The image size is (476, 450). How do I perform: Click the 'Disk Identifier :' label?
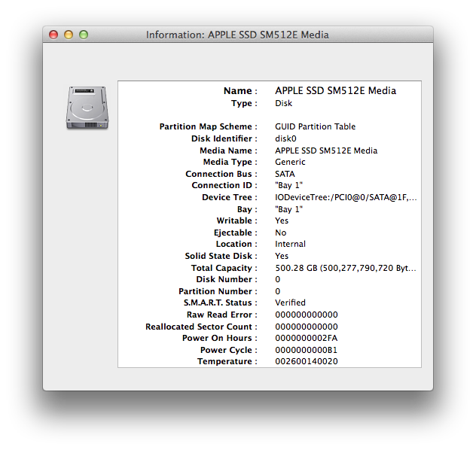pyautogui.click(x=224, y=139)
